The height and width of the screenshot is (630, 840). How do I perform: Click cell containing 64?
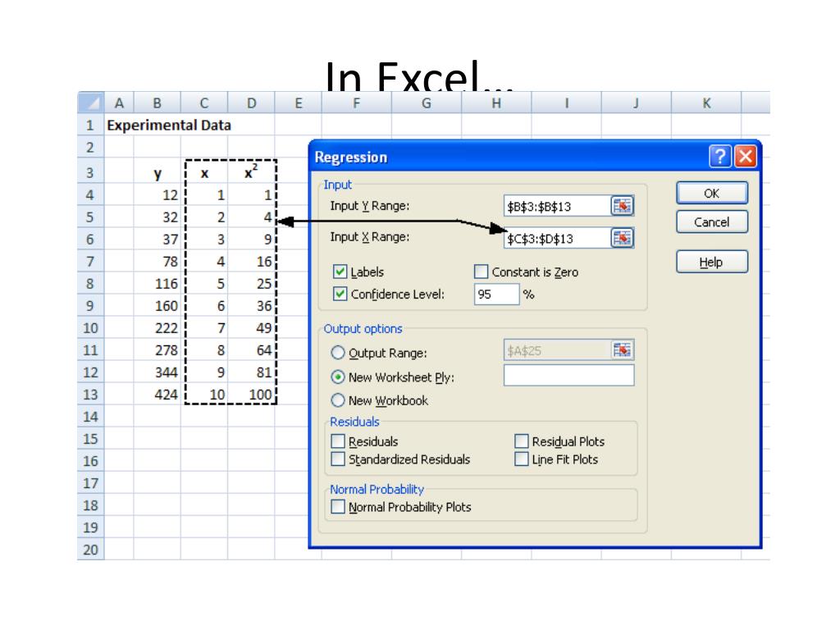click(x=251, y=349)
